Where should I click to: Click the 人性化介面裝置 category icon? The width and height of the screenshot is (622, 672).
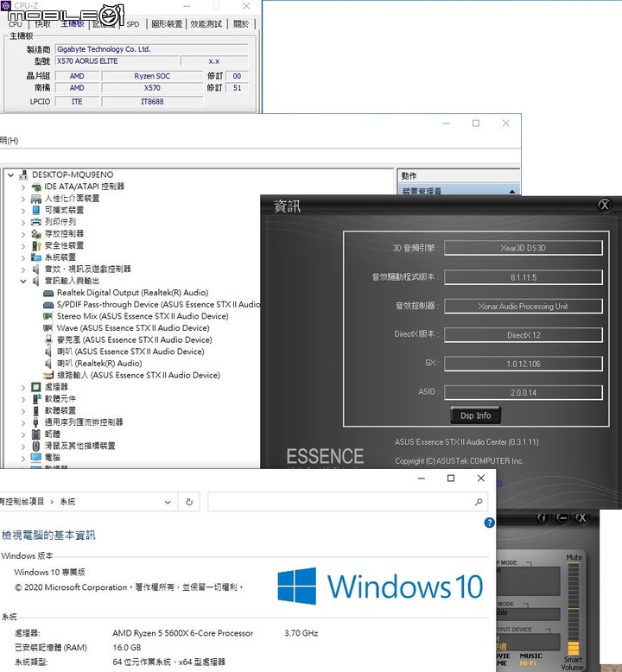(36, 199)
